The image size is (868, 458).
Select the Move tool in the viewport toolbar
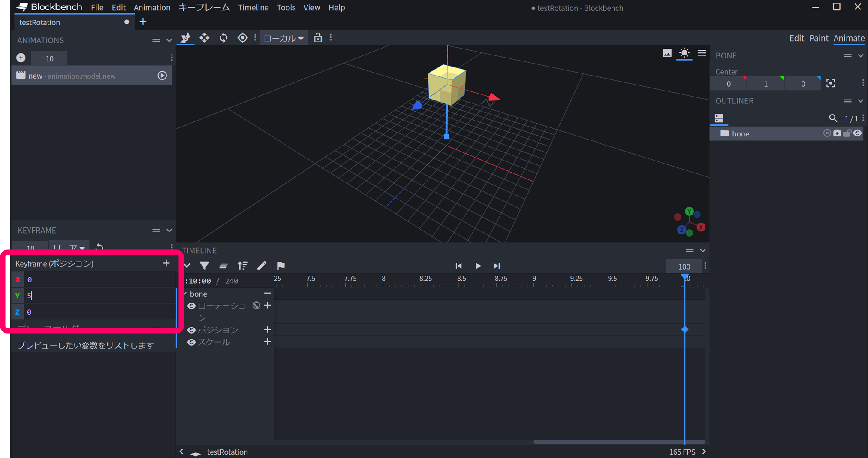(204, 38)
